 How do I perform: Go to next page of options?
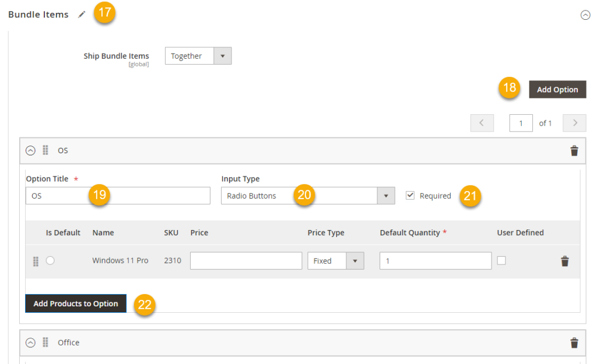[x=575, y=123]
